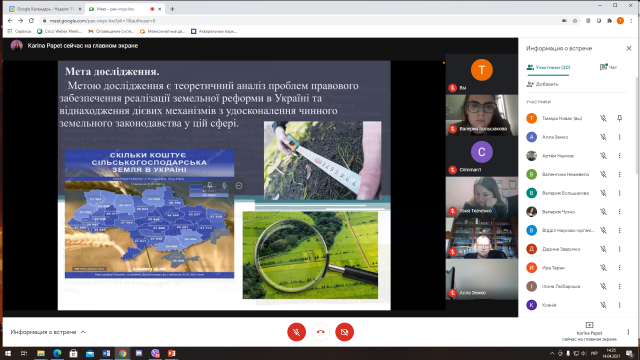Screen dimensions: 640x360
Task: Click muted mic icon for Алла Земко
Action: click(x=603, y=137)
